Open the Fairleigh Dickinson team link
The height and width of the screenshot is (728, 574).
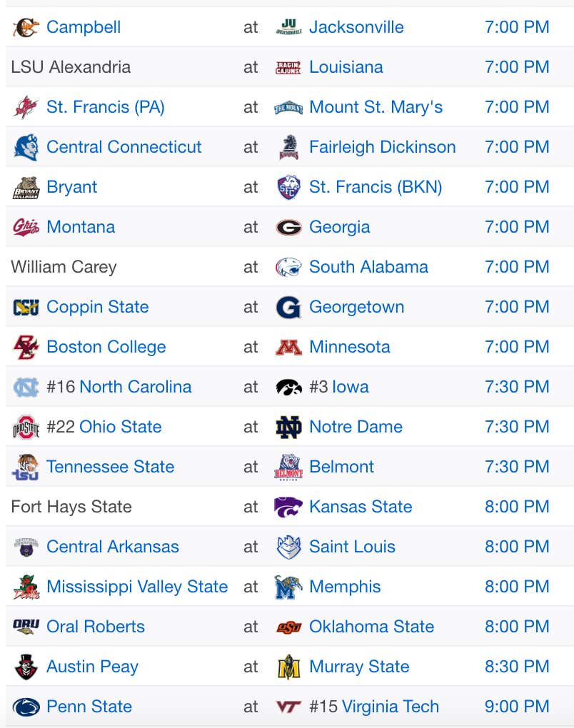(382, 147)
